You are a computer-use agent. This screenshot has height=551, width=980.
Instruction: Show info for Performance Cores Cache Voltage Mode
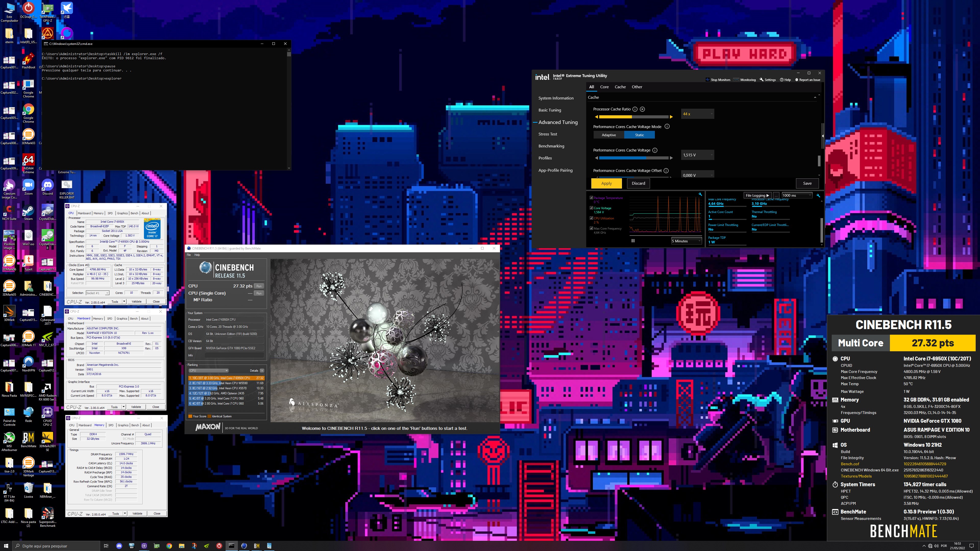(x=667, y=127)
